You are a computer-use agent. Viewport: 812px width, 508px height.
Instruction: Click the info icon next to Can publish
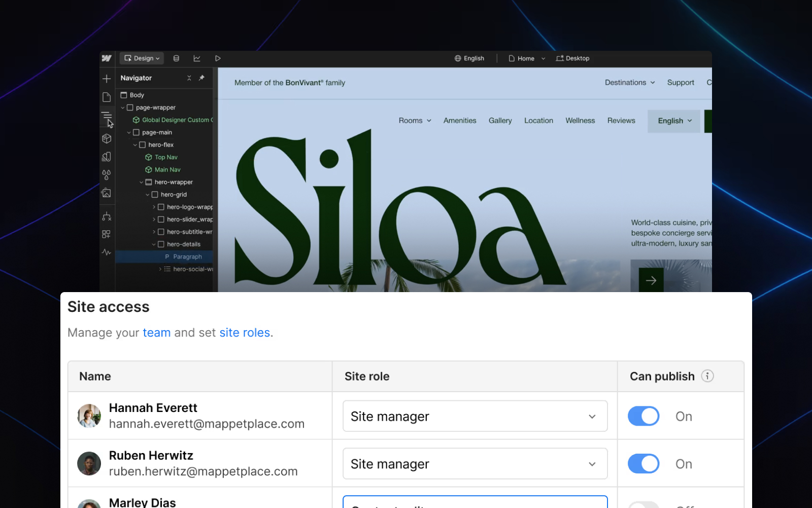pos(707,376)
